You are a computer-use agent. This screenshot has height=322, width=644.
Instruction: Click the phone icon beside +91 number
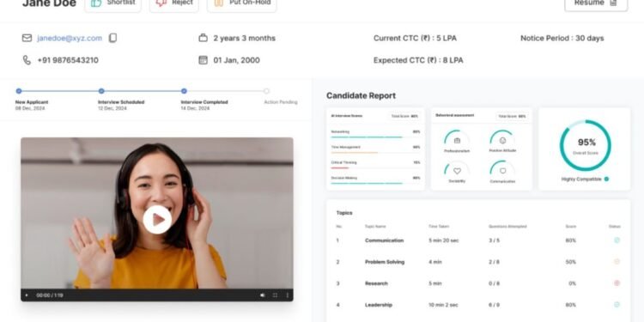click(27, 60)
